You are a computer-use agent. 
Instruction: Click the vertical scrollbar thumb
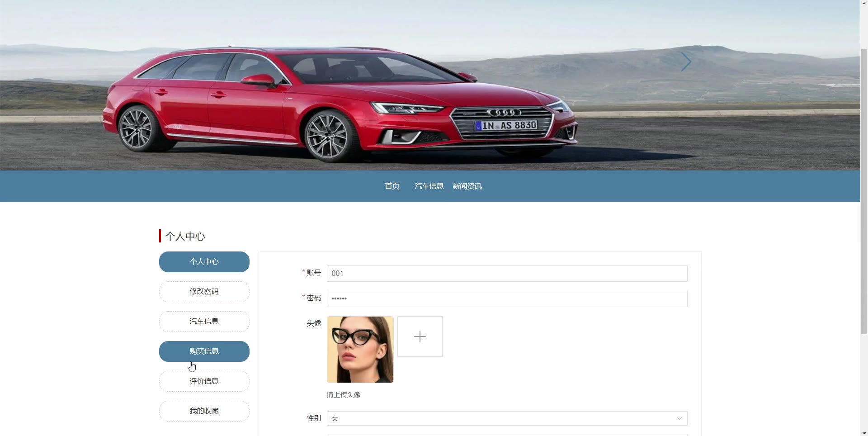coord(864,191)
